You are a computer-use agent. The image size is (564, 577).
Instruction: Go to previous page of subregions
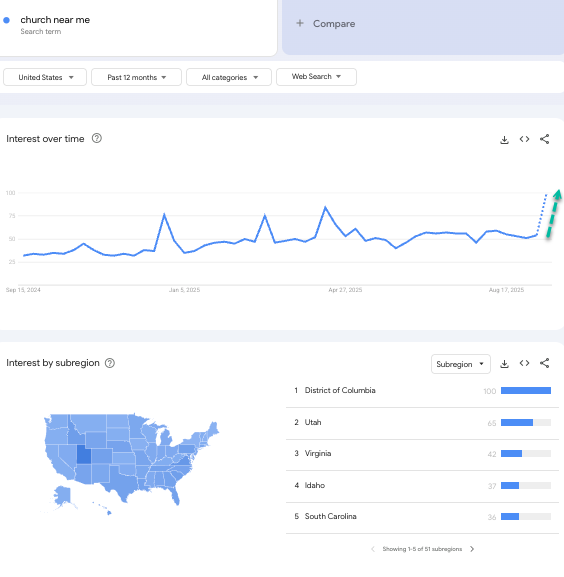[373, 549]
